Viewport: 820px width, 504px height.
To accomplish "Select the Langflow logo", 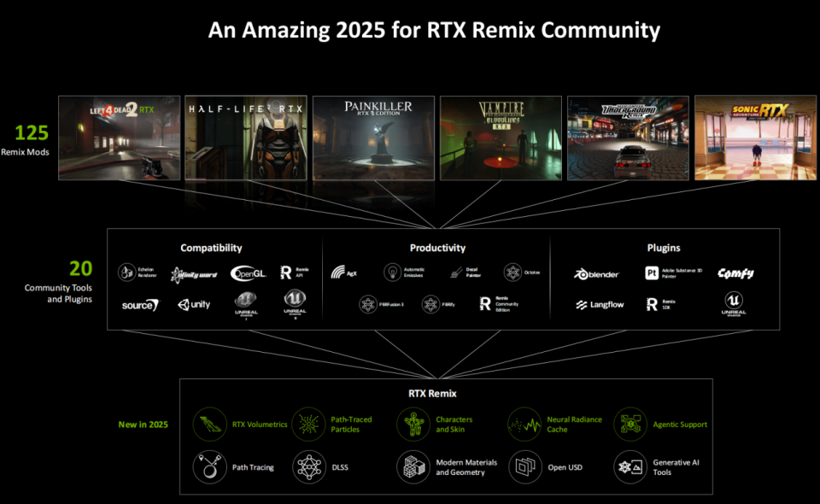I will 600,305.
